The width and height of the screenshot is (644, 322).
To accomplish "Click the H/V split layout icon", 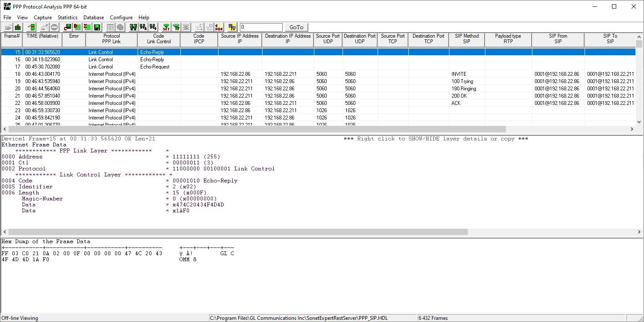I will pyautogui.click(x=232, y=27).
